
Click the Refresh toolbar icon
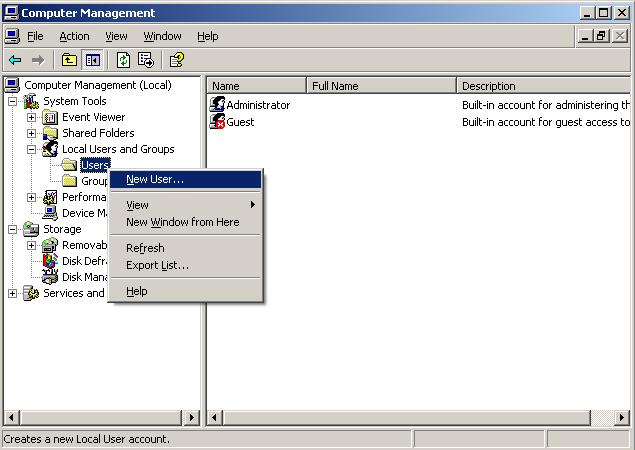(x=124, y=60)
